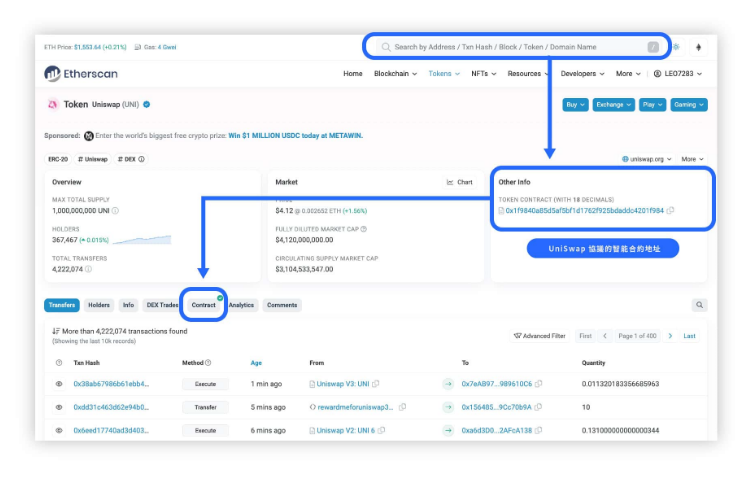Expand the Tokens menu
The height and width of the screenshot is (479, 747).
pos(444,74)
